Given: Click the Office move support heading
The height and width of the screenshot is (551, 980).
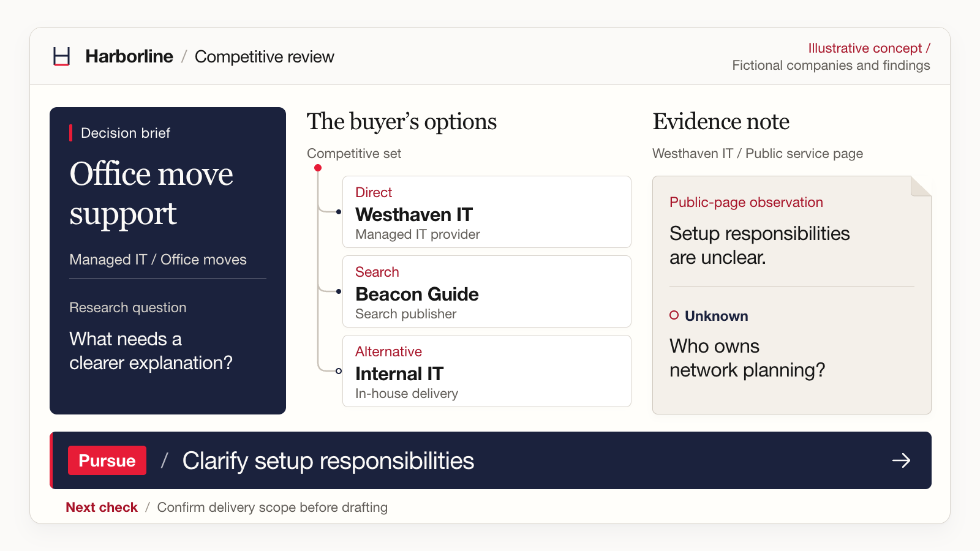Looking at the screenshot, I should [151, 193].
